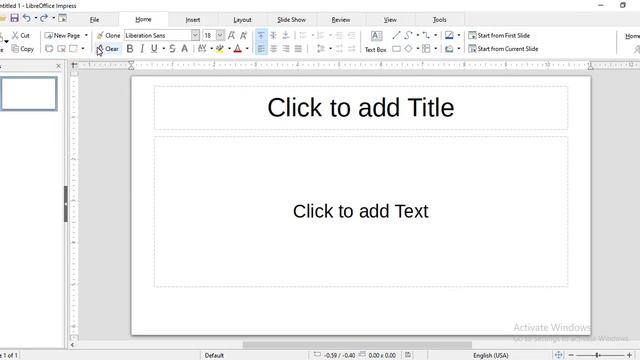Switch to the Tools tab

tap(440, 20)
